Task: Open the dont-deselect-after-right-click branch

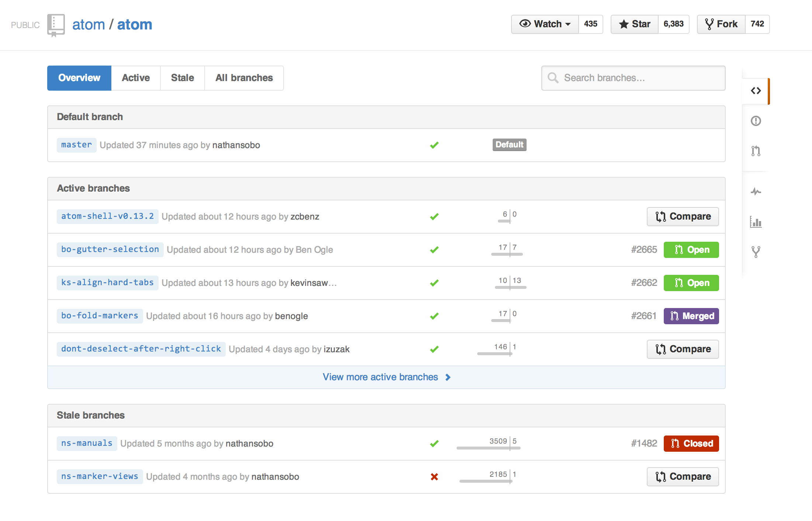Action: (x=141, y=349)
